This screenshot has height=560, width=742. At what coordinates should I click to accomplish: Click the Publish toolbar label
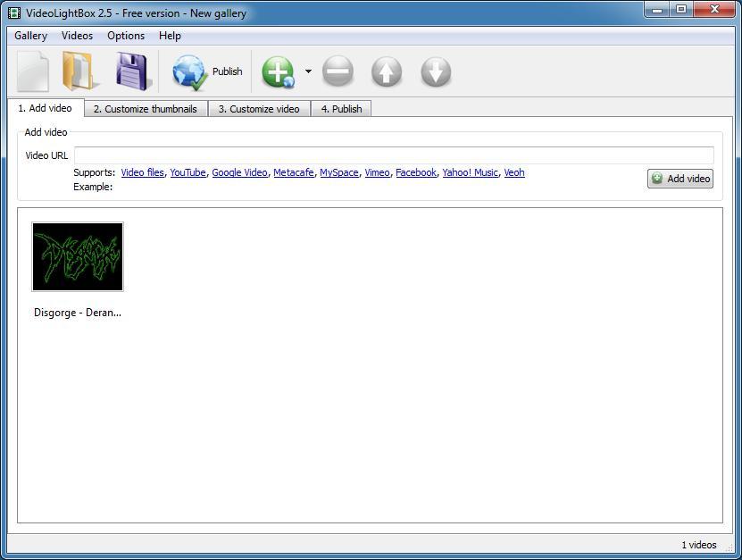pos(227,71)
